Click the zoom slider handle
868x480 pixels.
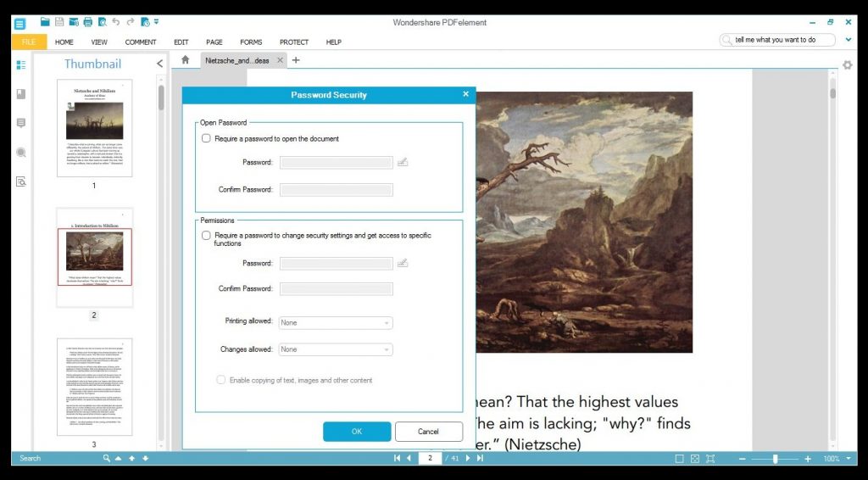click(775, 459)
